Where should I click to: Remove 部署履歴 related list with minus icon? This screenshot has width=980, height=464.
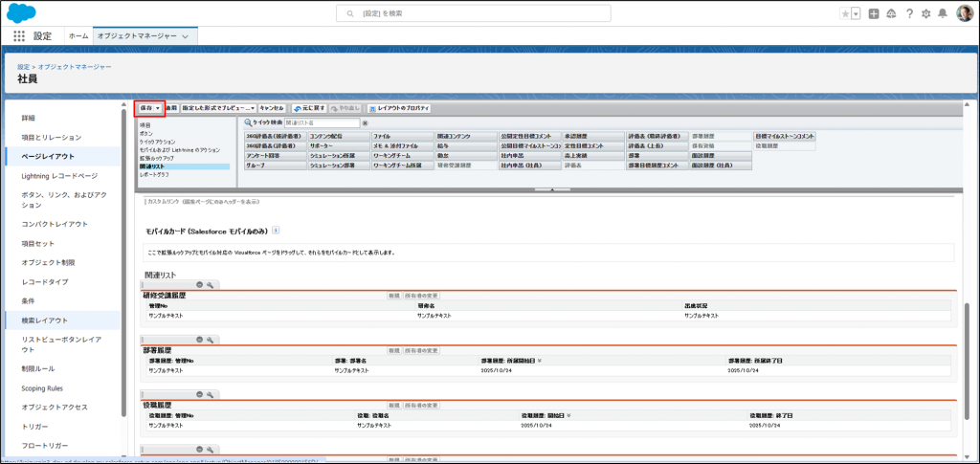click(x=200, y=339)
